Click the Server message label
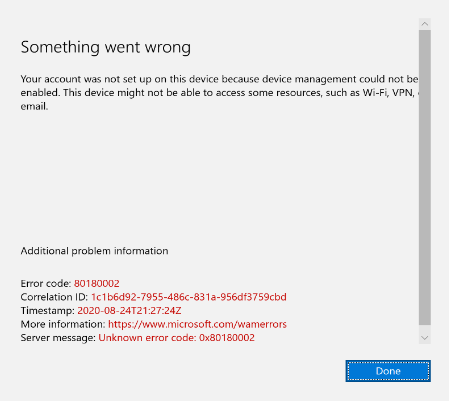This screenshot has width=449, height=401. click(x=58, y=338)
